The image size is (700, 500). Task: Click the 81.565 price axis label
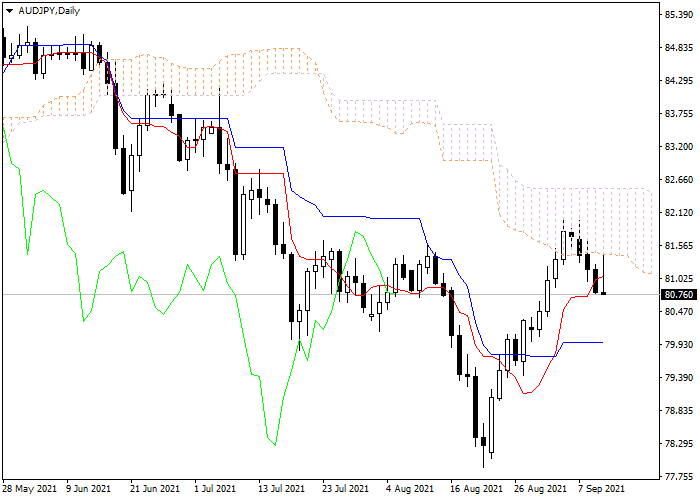click(679, 246)
